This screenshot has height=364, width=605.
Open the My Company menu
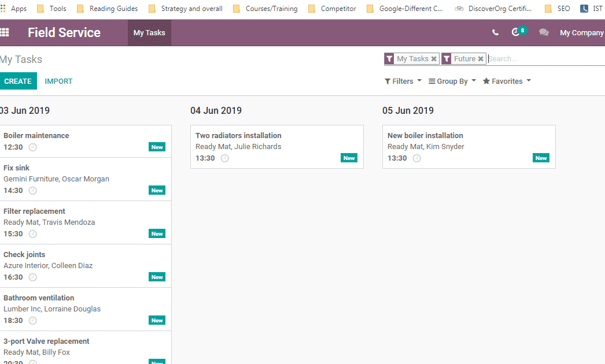[582, 33]
